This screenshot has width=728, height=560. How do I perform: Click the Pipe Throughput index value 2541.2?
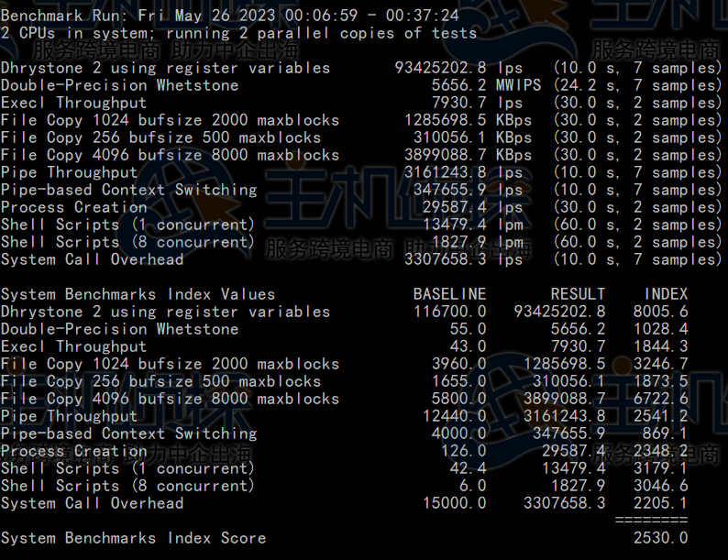pos(660,416)
